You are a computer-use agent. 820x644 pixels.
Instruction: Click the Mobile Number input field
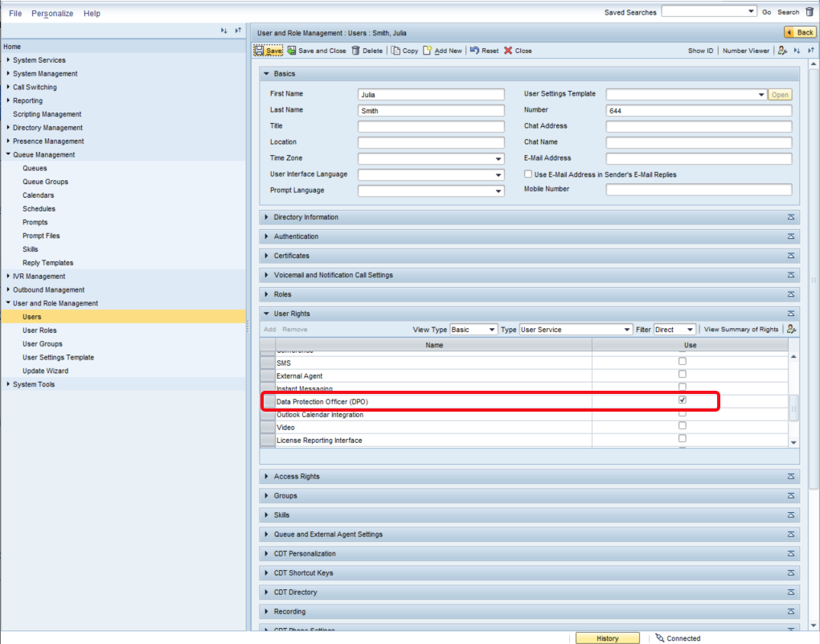click(699, 190)
